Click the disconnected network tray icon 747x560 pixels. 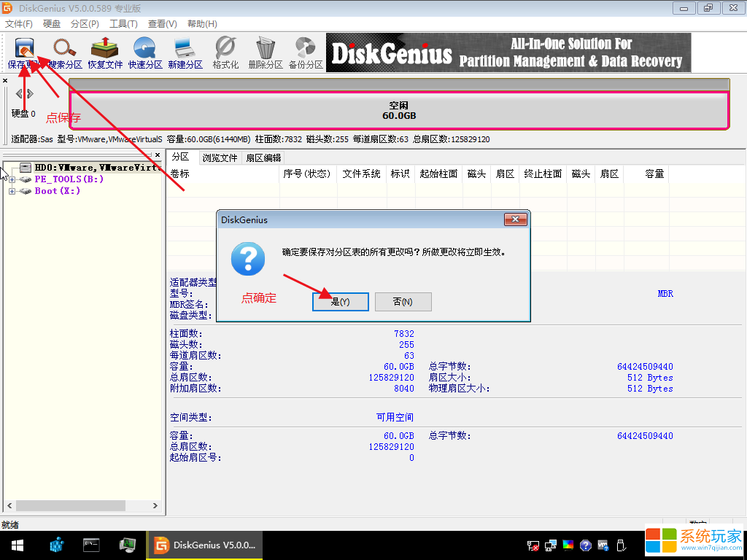point(533,545)
